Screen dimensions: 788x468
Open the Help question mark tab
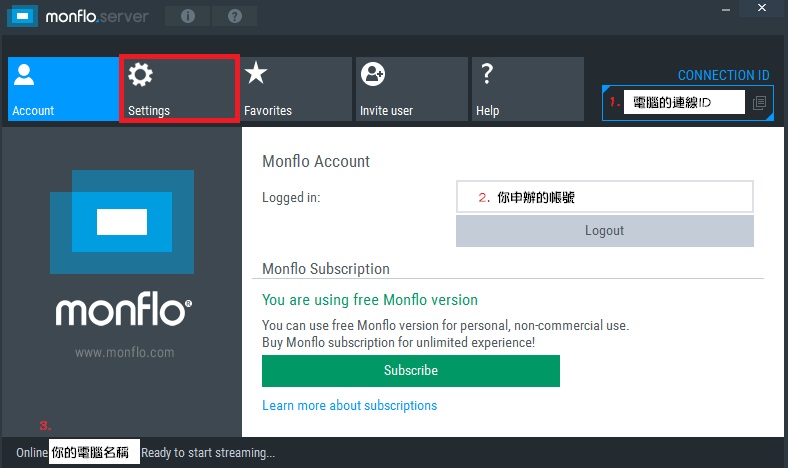coord(527,89)
